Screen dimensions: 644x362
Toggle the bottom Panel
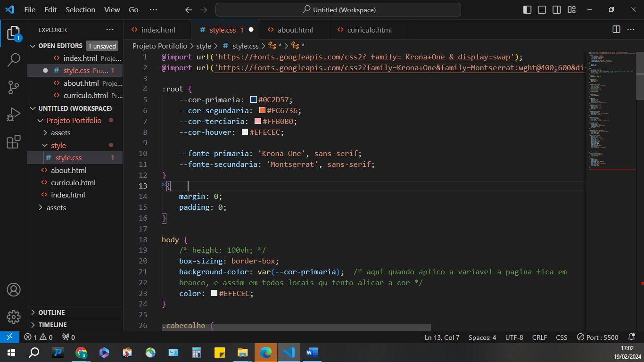542,9
